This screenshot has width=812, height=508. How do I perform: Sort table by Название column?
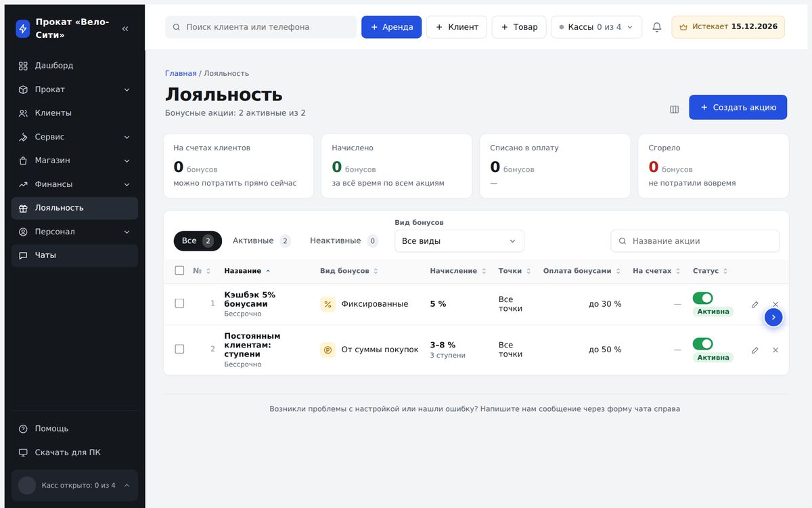click(247, 271)
